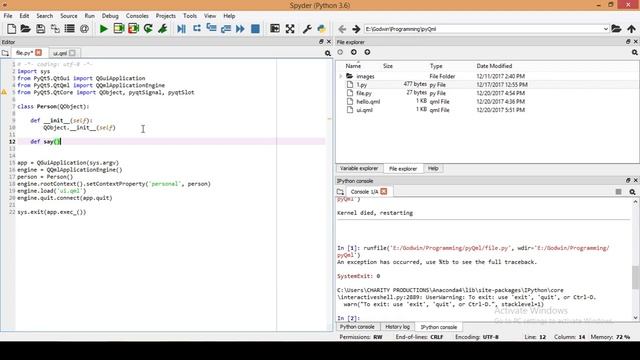Click the Save all files icon
This screenshot has height=360, width=640.
pyautogui.click(x=55, y=29)
